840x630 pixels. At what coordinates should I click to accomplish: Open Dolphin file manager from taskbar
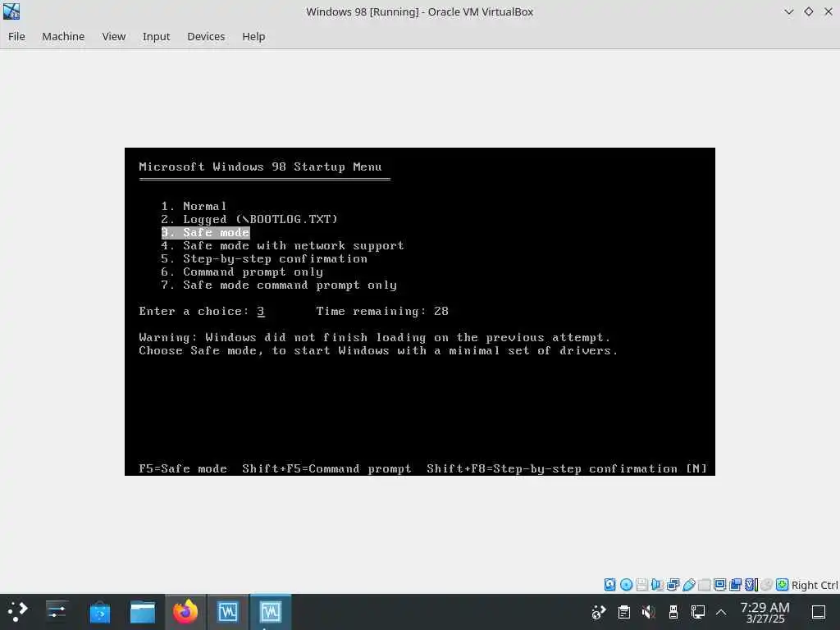click(x=143, y=612)
